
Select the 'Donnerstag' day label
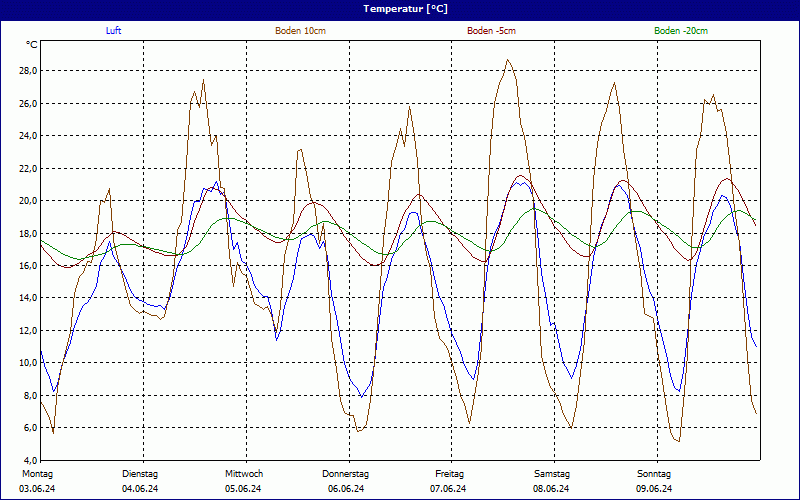click(x=346, y=473)
